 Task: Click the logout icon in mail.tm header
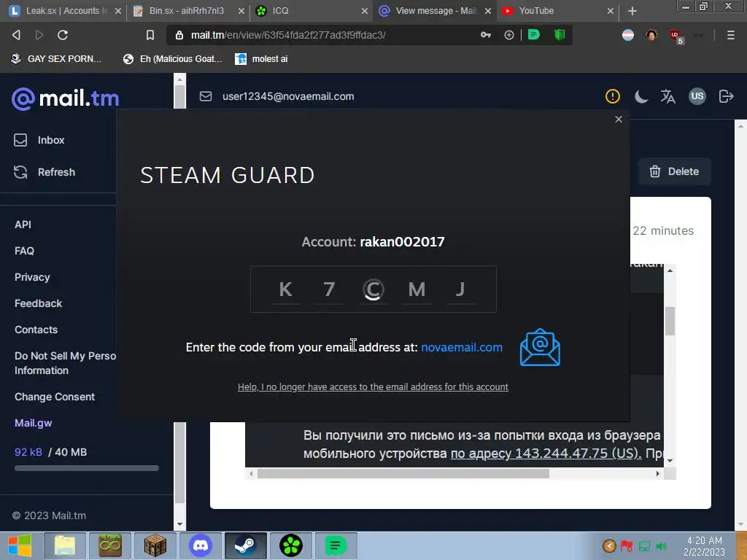[726, 96]
